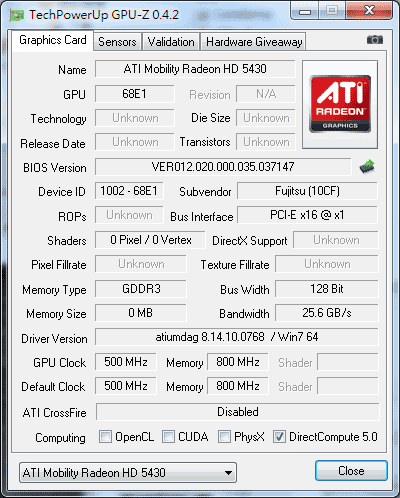400x498 pixels.
Task: Click the Transistors field Unknown
Action: pos(266,142)
